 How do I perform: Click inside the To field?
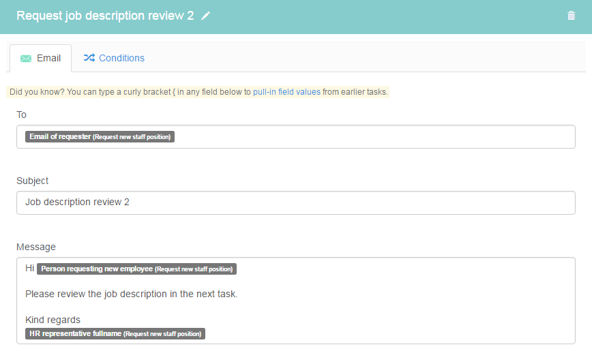(295, 136)
